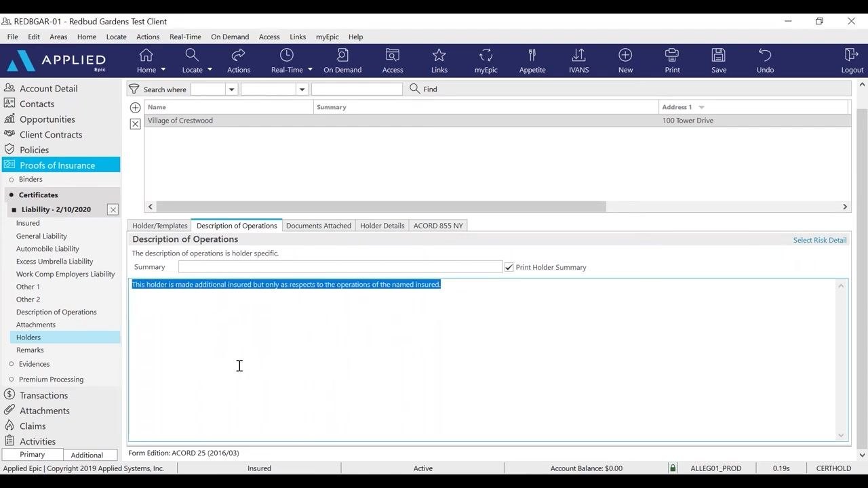Click the Find search button

click(x=424, y=89)
